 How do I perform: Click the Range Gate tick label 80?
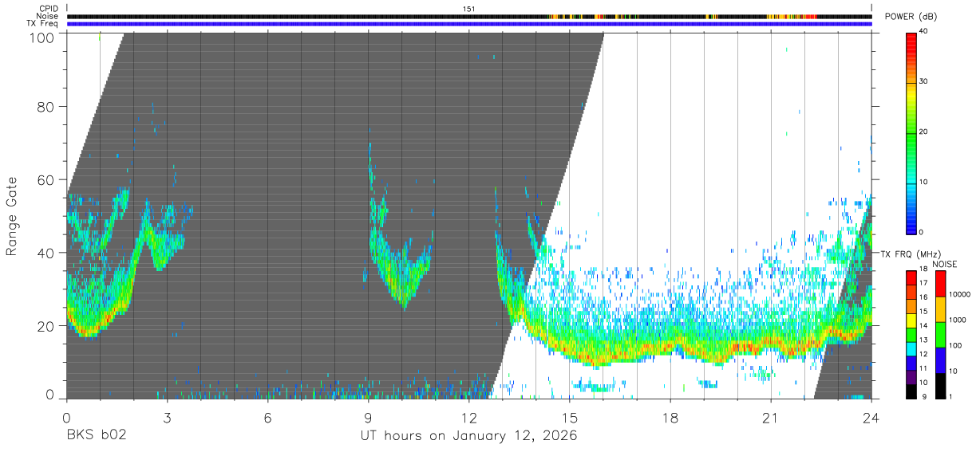(46, 107)
